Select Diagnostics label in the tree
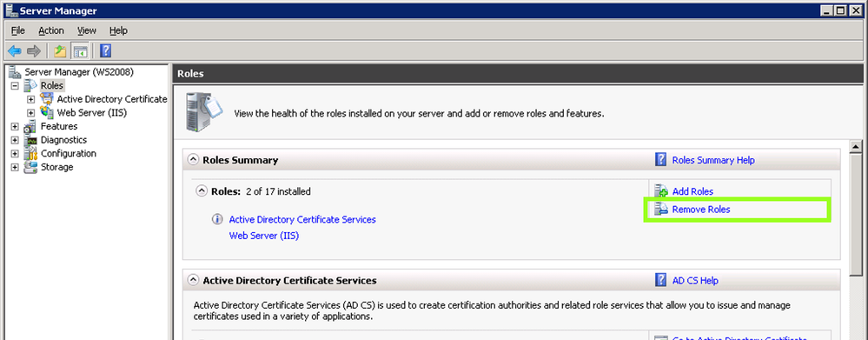The image size is (868, 340). [x=63, y=140]
